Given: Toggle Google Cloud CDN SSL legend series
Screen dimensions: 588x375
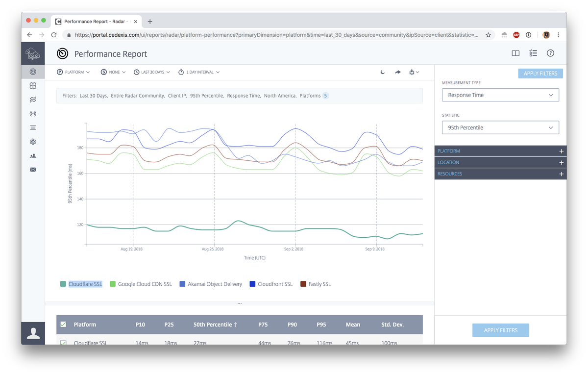Looking at the screenshot, I should 141,284.
